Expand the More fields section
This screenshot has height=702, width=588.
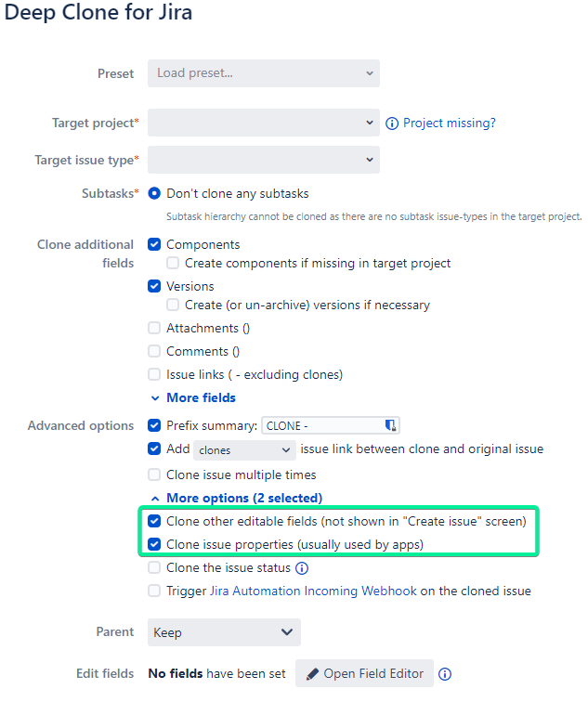point(193,397)
